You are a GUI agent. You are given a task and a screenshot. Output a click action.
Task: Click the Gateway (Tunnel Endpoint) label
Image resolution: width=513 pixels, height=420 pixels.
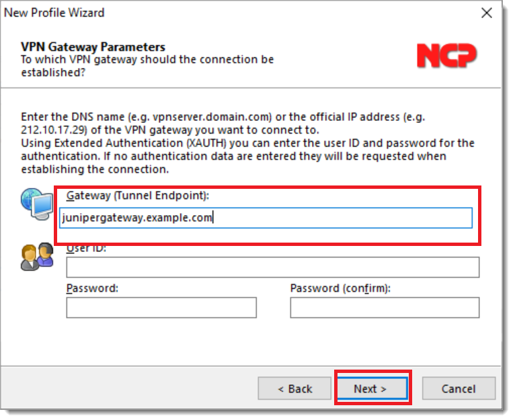138,195
